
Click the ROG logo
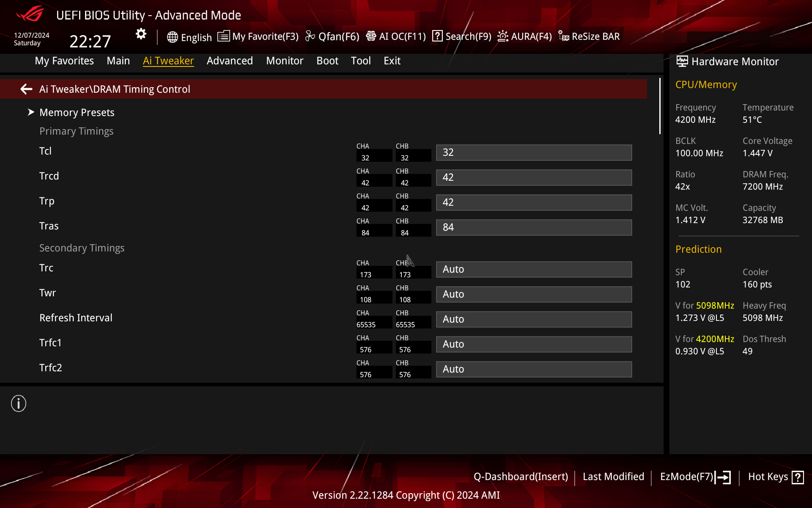click(30, 14)
